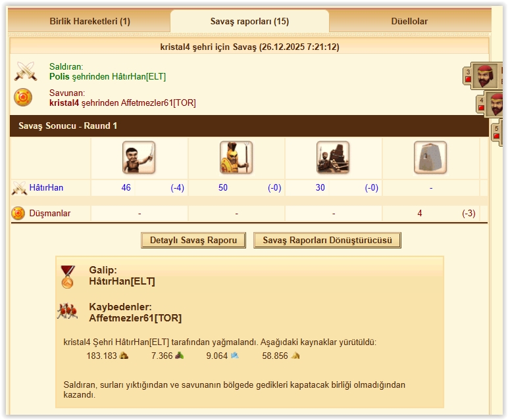Click the looted crystal amount 9.064
Viewport: 508px width, 420px height.
(x=216, y=356)
